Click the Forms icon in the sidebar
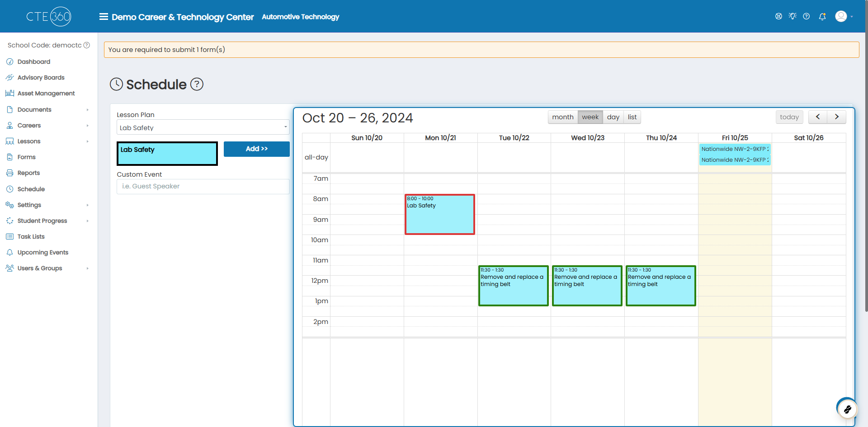Viewport: 868px width, 427px height. pos(9,157)
